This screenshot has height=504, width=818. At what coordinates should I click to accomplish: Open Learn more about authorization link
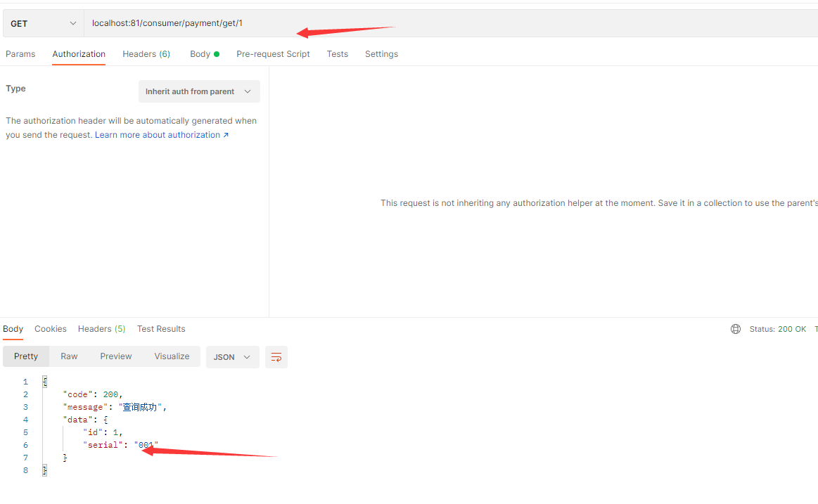(162, 135)
